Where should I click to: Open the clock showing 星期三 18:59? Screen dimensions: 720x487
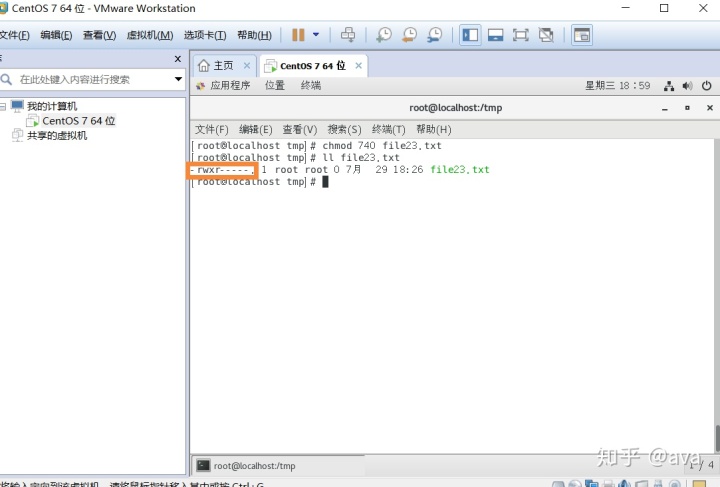click(x=618, y=86)
